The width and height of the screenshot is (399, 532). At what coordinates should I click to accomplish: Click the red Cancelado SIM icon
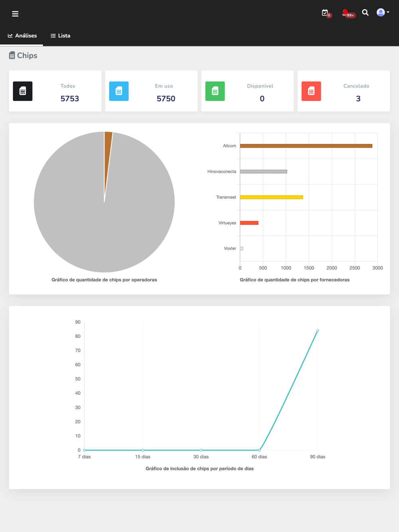coord(311,91)
